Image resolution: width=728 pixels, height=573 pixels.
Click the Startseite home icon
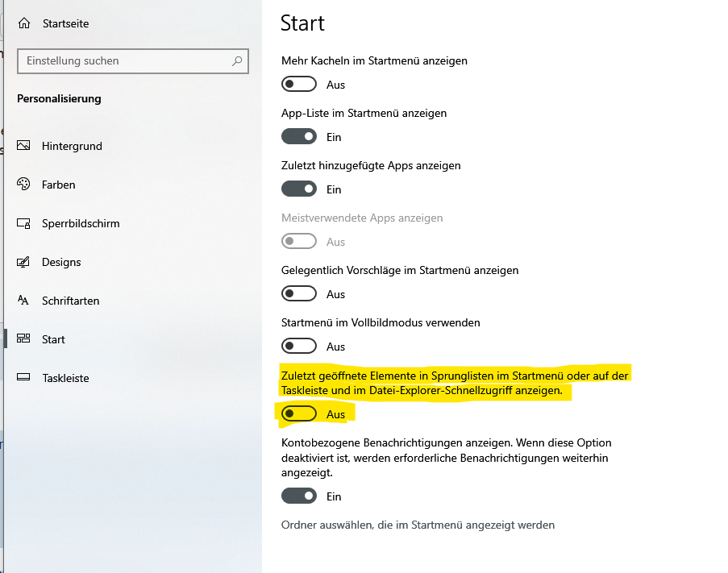24,24
